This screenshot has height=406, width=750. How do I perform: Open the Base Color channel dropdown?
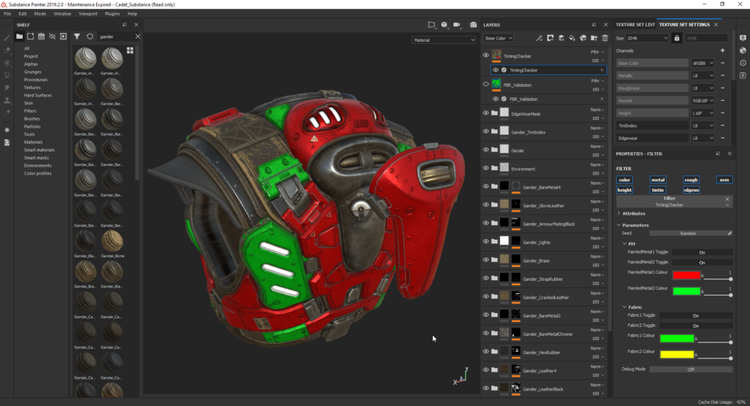tap(498, 38)
